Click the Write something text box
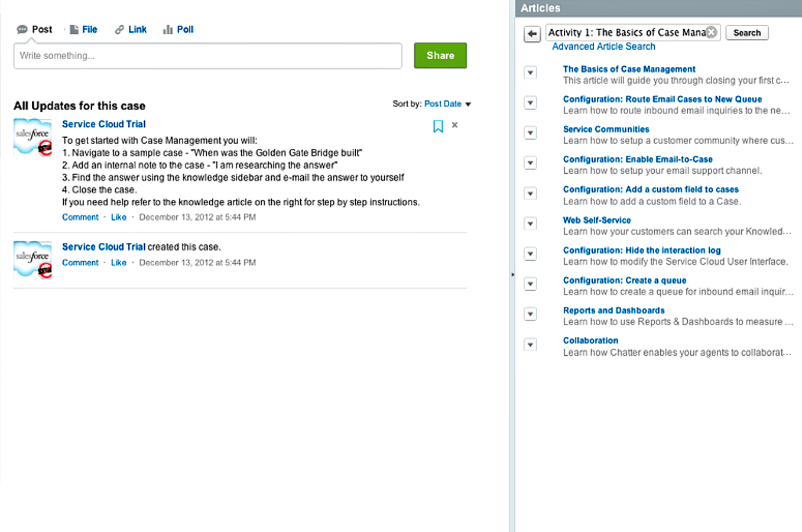This screenshot has width=802, height=532. [207, 56]
